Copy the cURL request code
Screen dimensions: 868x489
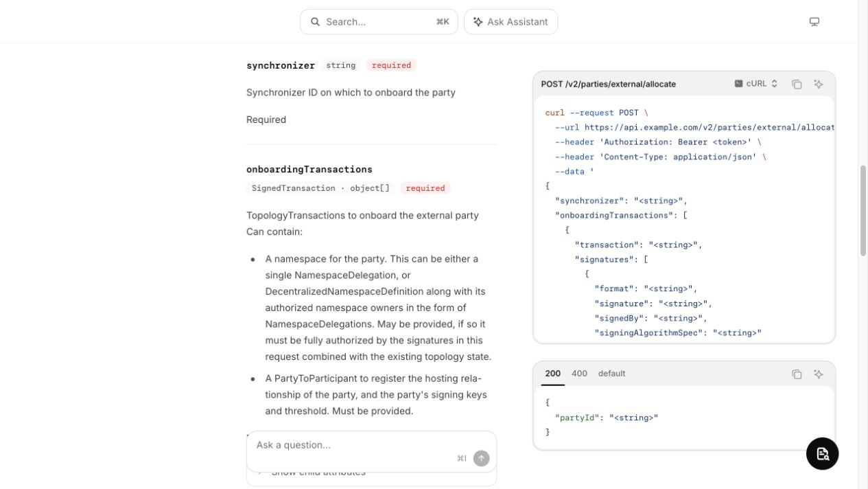(797, 84)
